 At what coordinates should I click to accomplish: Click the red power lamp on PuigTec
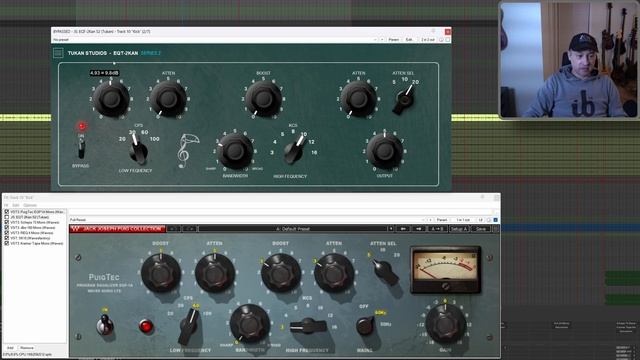click(146, 326)
